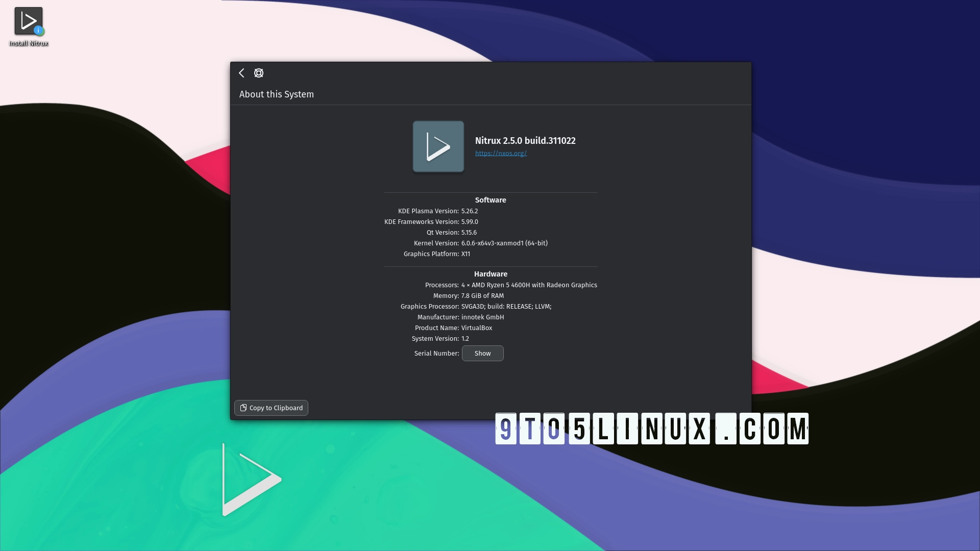This screenshot has height=551, width=980.
Task: Click the Nitrux logo in About panel
Action: 438,146
